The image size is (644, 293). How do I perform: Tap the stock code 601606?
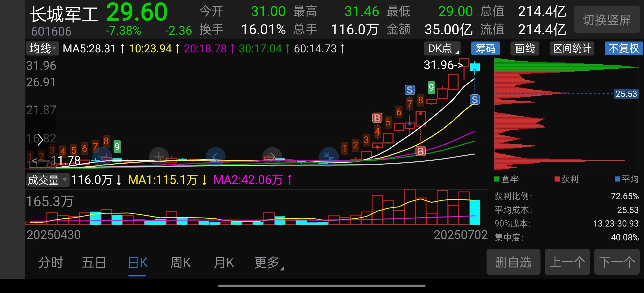pos(51,31)
